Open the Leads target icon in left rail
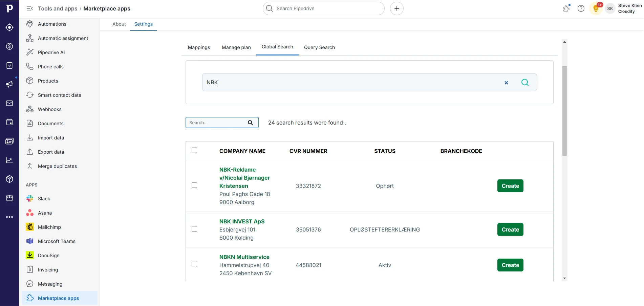 click(x=9, y=27)
